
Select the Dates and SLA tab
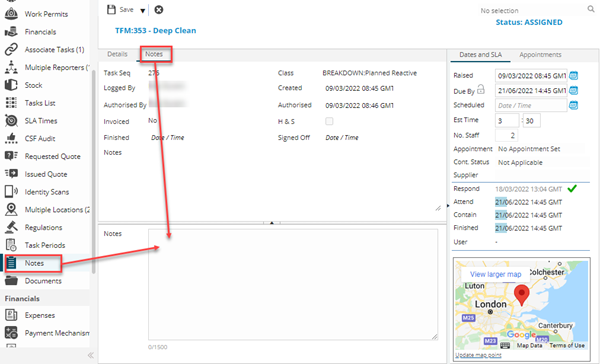(x=480, y=54)
